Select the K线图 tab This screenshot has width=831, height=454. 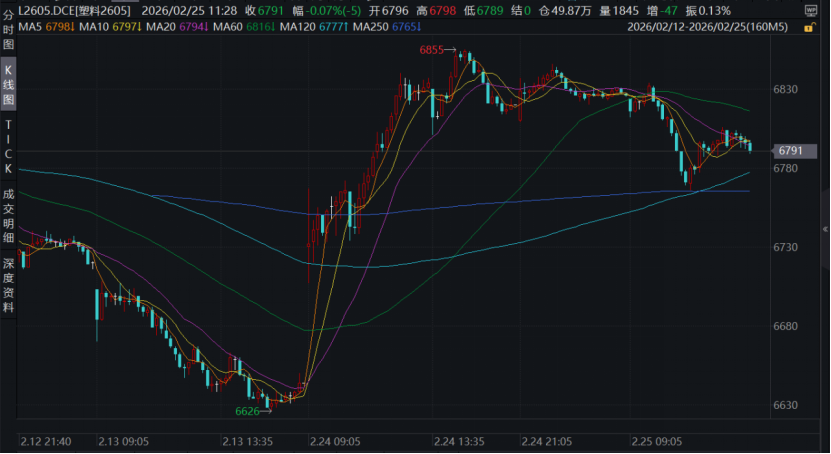[x=8, y=85]
